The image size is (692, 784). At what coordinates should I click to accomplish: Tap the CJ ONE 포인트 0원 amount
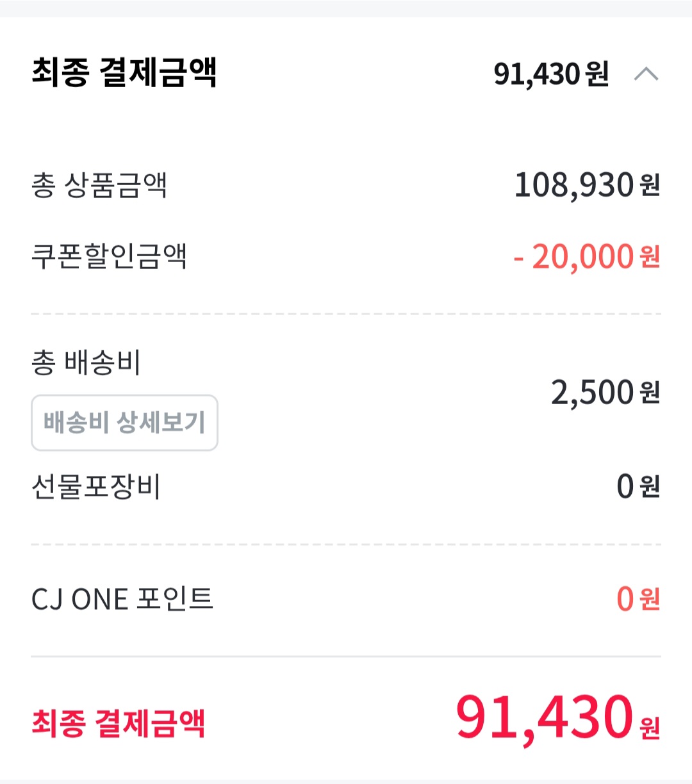(x=638, y=600)
